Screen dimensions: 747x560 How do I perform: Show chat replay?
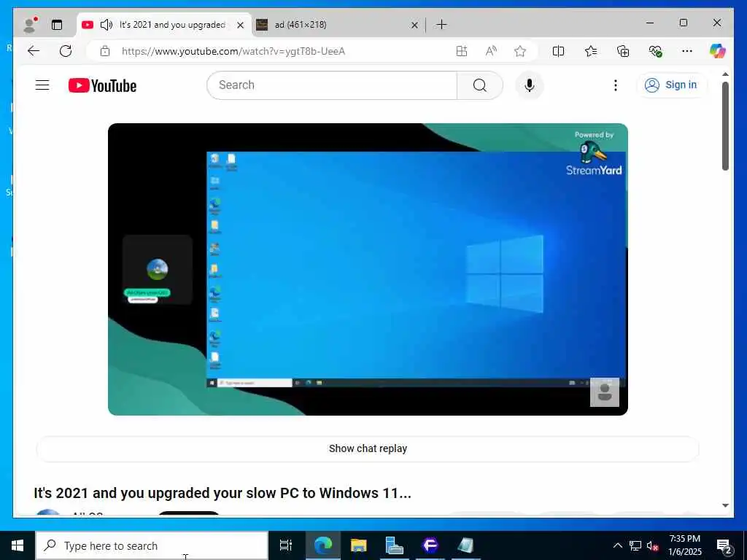pos(368,448)
